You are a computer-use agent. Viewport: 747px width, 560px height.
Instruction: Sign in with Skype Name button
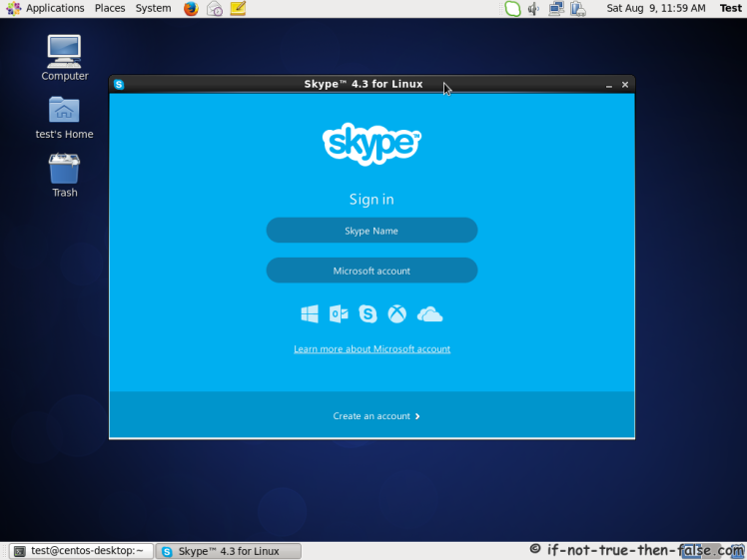tap(372, 231)
